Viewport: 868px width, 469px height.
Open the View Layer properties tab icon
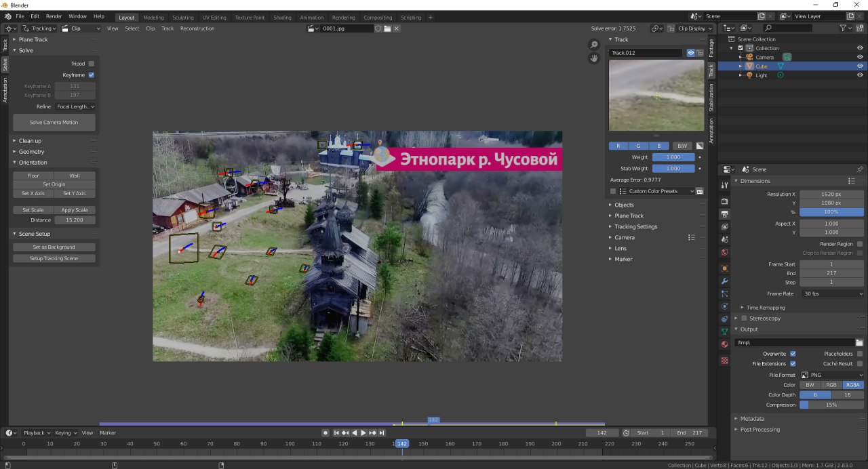coord(724,227)
